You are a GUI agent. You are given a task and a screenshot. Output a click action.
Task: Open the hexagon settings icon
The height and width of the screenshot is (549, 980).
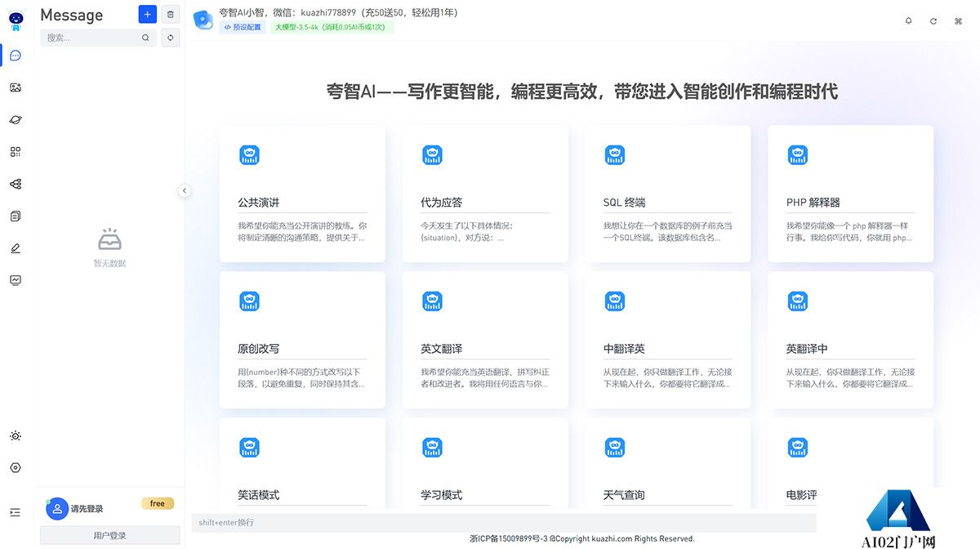pyautogui.click(x=16, y=468)
